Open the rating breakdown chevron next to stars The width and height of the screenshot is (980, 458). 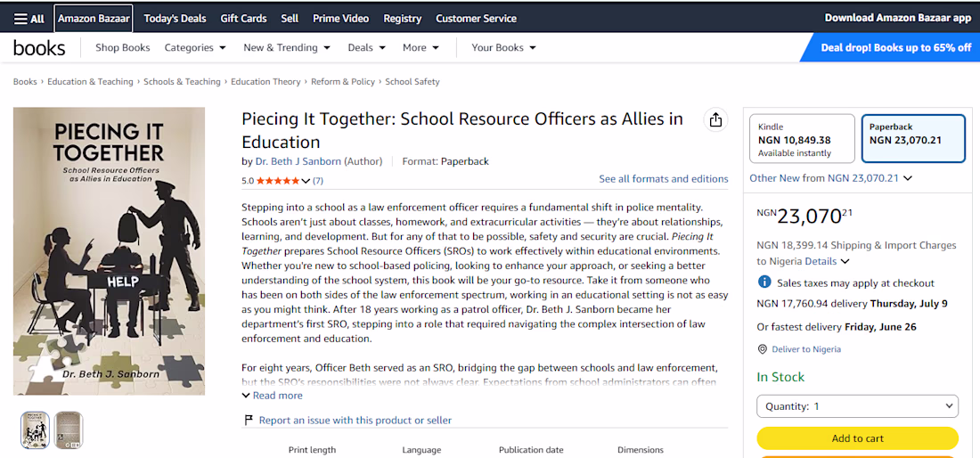pyautogui.click(x=306, y=181)
